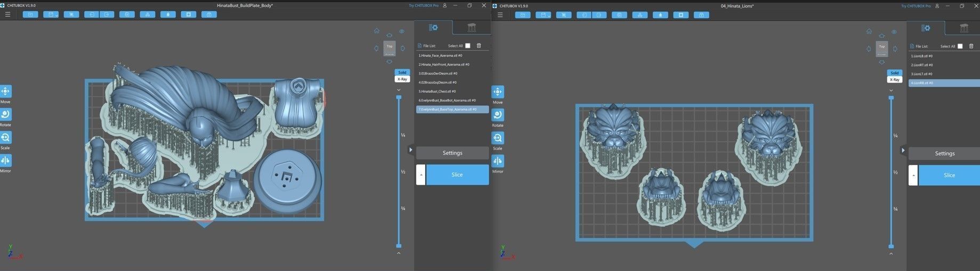Open supports tab in HinataBust panel
The image size is (980, 271).
(472, 28)
